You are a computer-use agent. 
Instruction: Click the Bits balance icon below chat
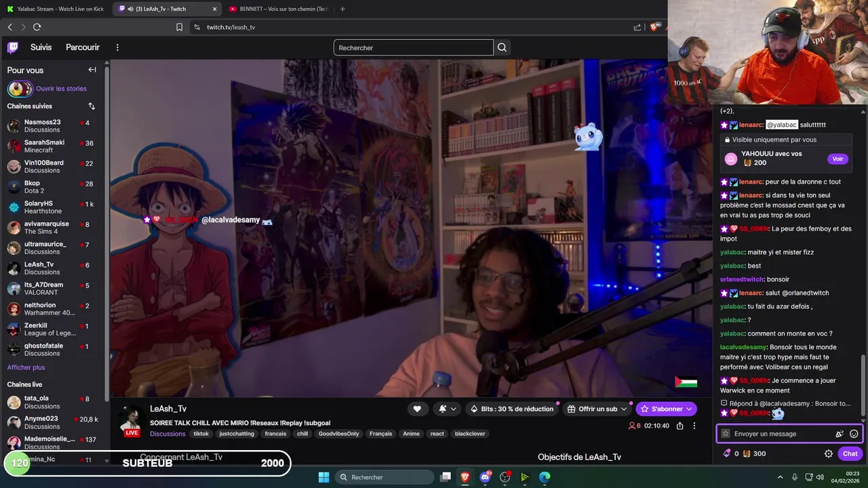(x=727, y=453)
